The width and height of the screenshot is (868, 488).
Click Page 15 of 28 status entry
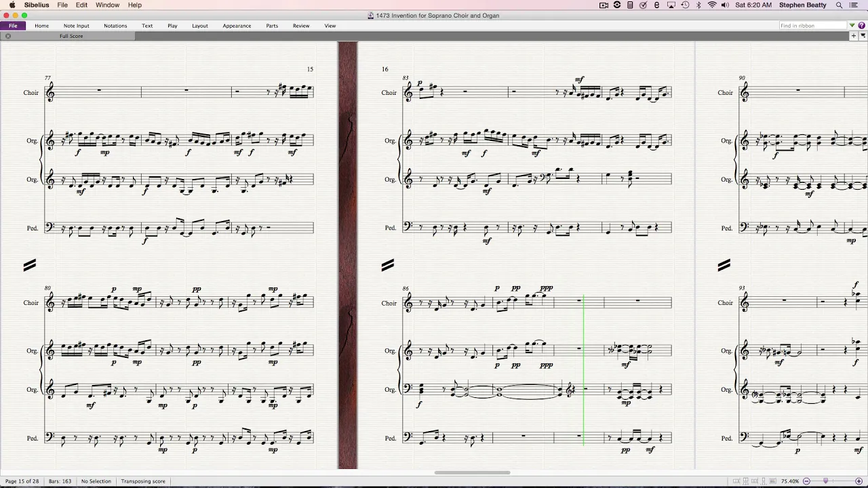click(22, 481)
